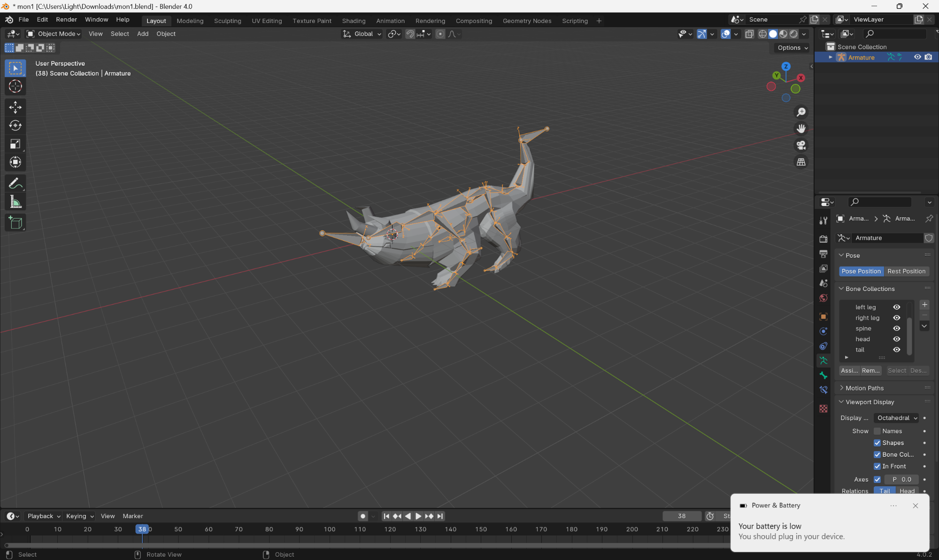Uncheck the Bone Colors checkbox

tap(877, 454)
